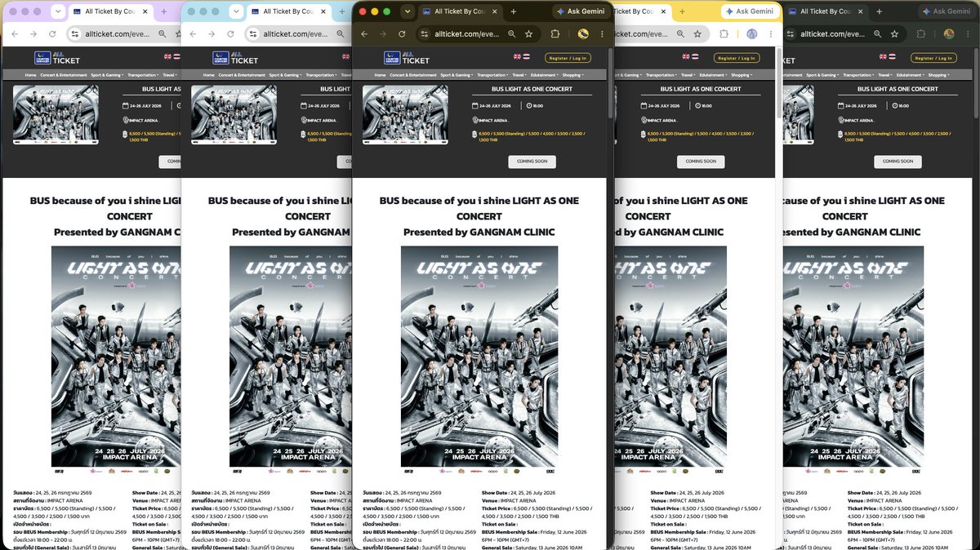Bookmark this page in the front dark window
Viewport: 980px width, 550px height.
tap(529, 34)
